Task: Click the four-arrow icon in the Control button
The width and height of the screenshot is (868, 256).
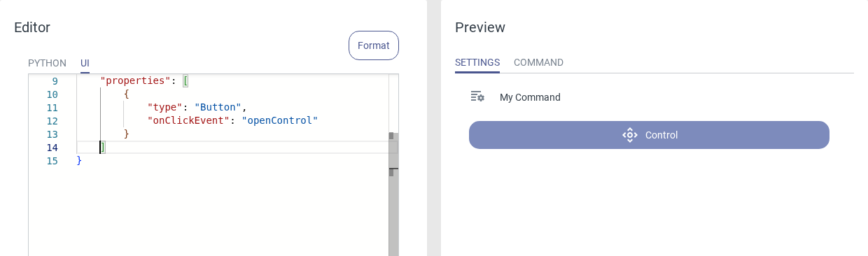Action: coord(630,135)
